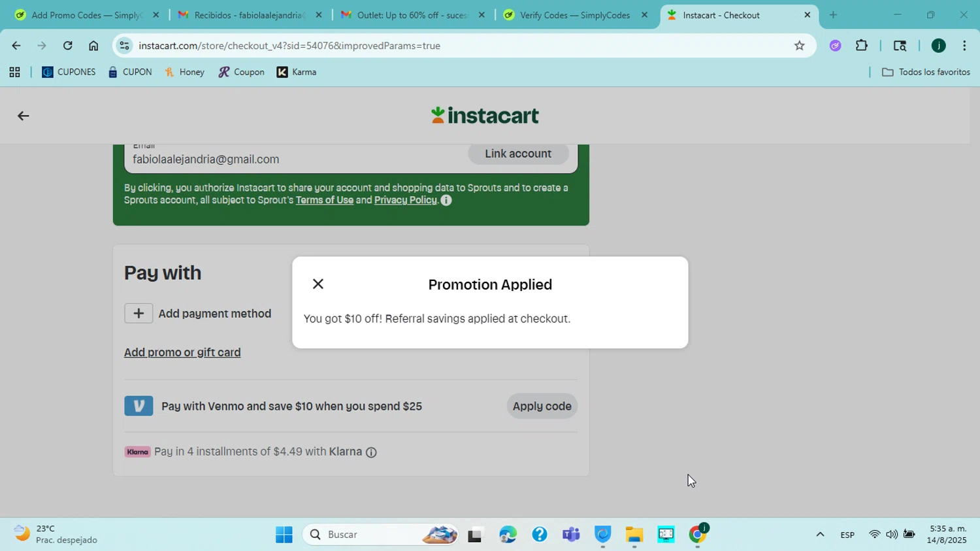980x551 pixels.
Task: Go back using the Instacart back arrow
Action: pos(23,116)
